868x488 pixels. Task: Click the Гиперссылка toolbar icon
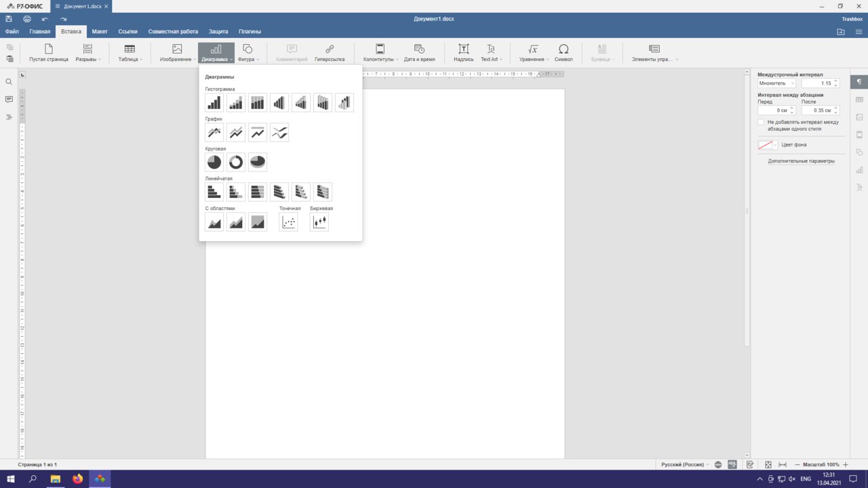click(330, 53)
